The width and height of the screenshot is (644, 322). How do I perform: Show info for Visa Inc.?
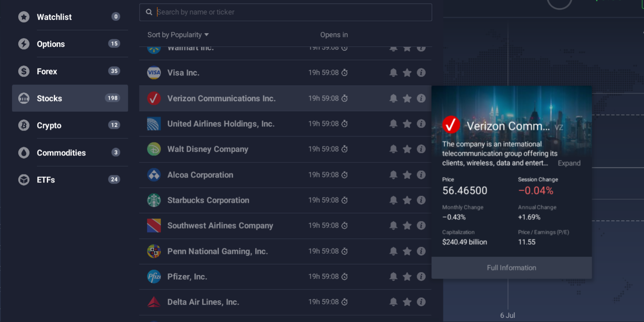(421, 73)
